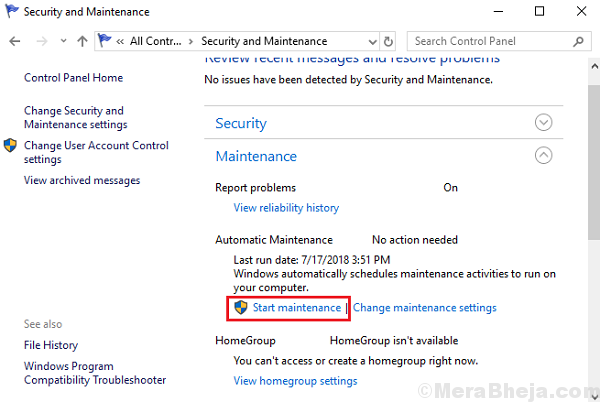Click the All Contr... breadcrumb
Screen dimensions: 600x402
155,41
